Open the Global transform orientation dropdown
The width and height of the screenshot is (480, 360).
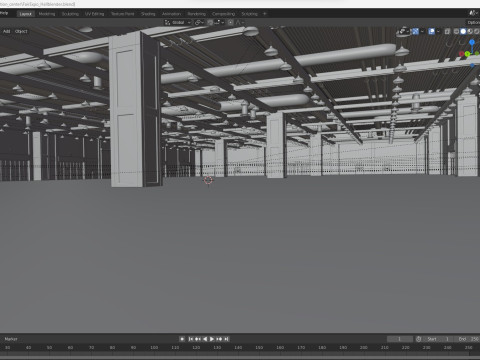[178, 22]
